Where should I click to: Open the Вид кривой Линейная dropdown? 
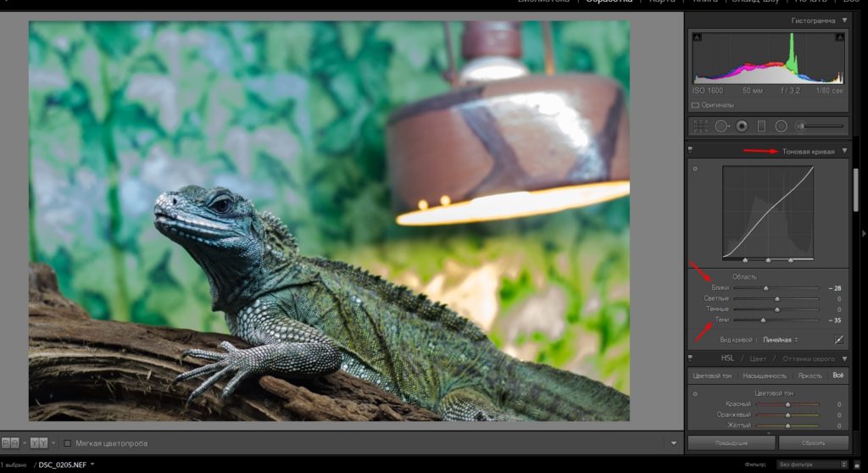(782, 340)
